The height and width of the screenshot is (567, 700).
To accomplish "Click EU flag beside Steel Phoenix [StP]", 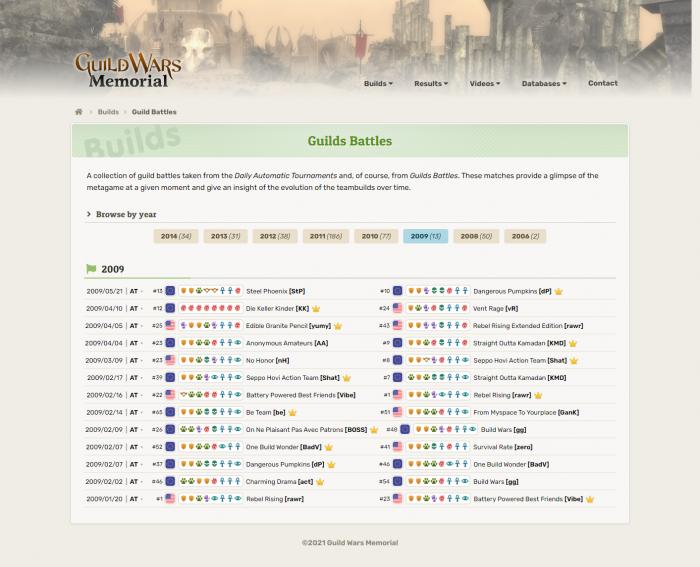I will (170, 291).
